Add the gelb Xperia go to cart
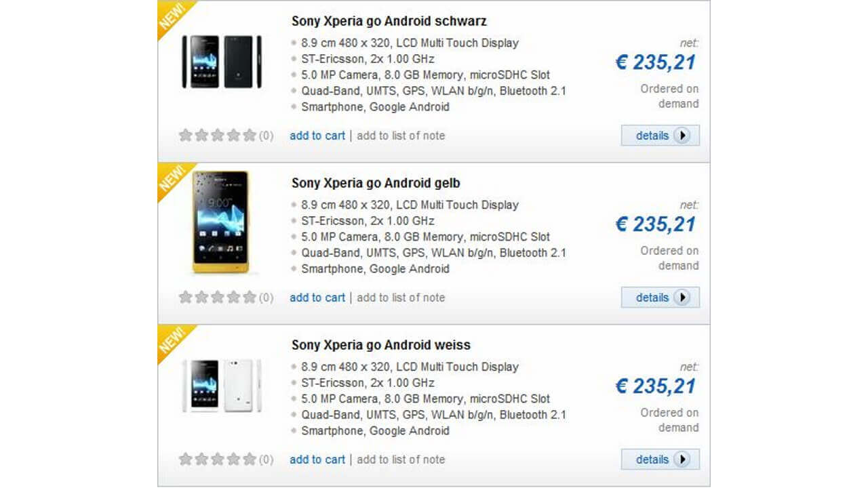 [x=317, y=297]
